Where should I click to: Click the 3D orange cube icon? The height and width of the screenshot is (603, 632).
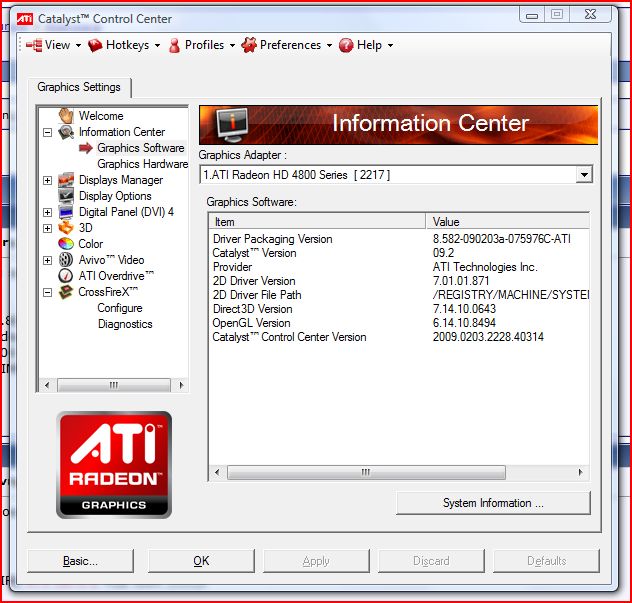tap(66, 228)
